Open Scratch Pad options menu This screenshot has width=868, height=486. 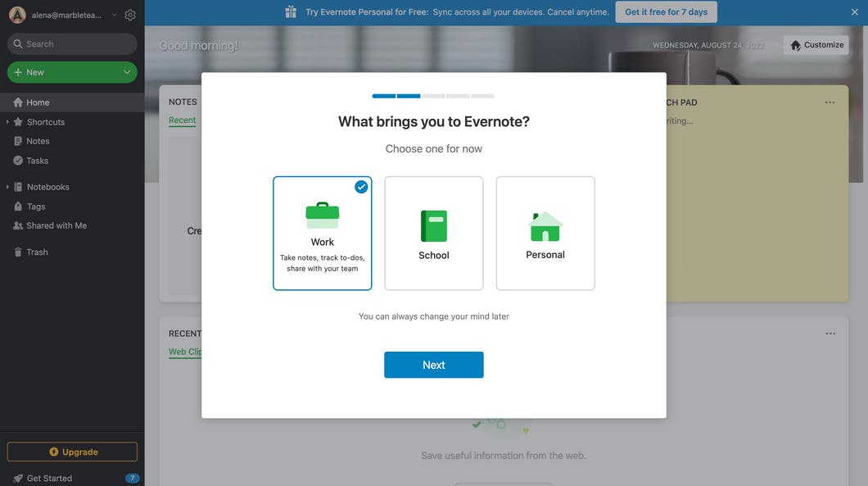pos(830,102)
